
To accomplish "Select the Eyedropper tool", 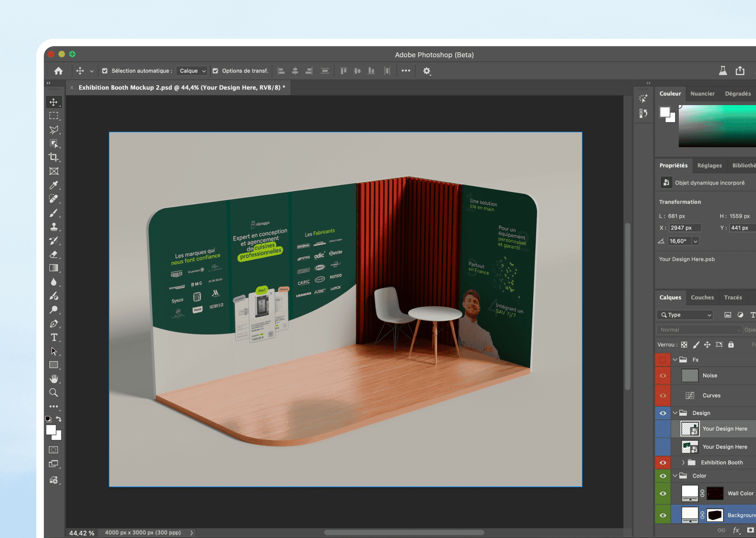I will [53, 185].
